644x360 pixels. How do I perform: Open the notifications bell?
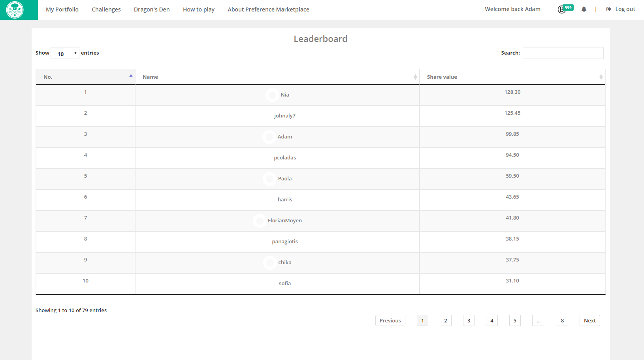584,9
